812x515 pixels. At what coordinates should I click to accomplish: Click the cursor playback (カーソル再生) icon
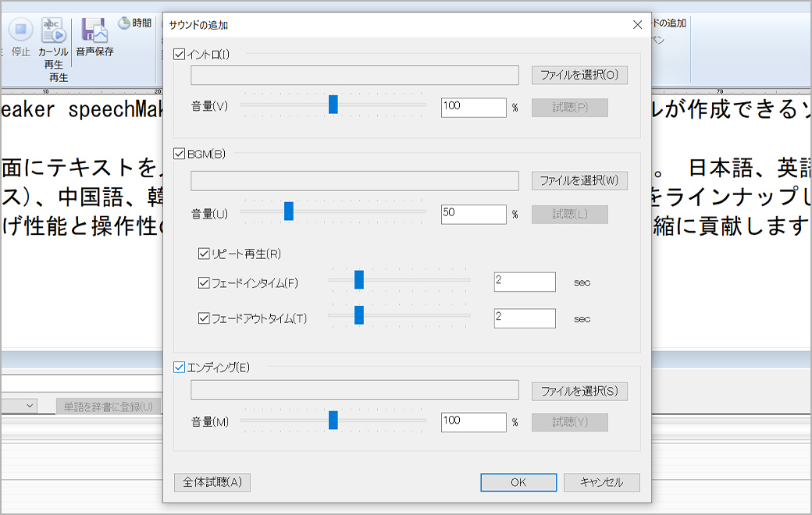coord(53,31)
